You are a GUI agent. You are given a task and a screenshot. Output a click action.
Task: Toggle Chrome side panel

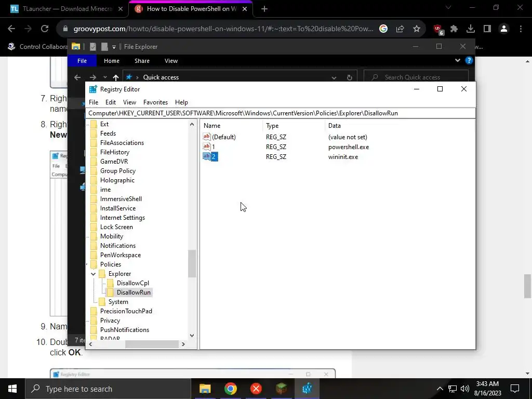click(x=487, y=29)
